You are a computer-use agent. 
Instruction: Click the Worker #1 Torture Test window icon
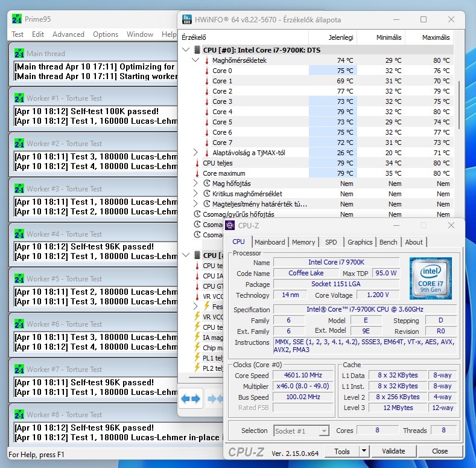click(19, 98)
